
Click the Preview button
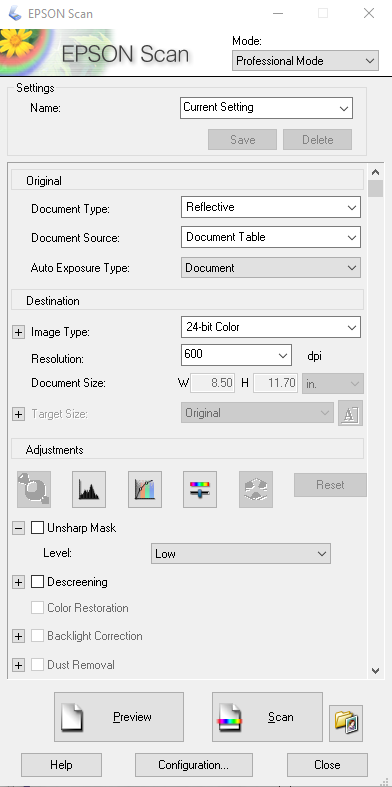coord(119,717)
